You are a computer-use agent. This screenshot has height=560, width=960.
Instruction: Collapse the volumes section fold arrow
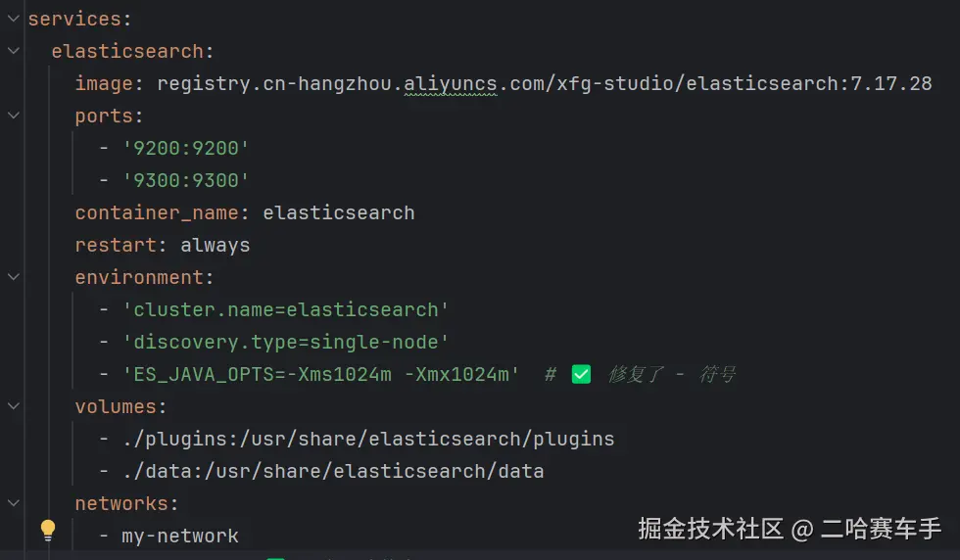pyautogui.click(x=13, y=406)
